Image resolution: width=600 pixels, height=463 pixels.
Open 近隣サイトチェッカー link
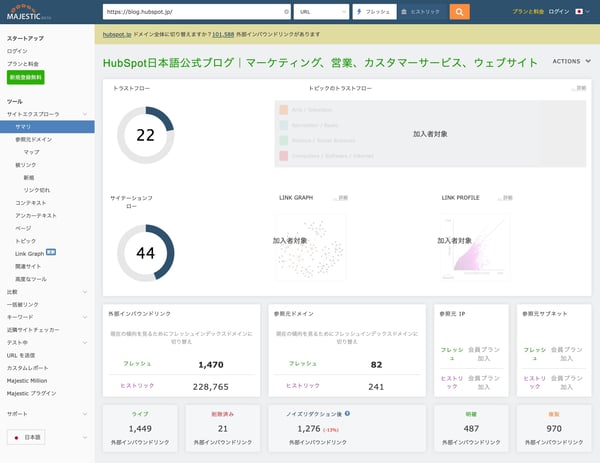click(x=33, y=330)
